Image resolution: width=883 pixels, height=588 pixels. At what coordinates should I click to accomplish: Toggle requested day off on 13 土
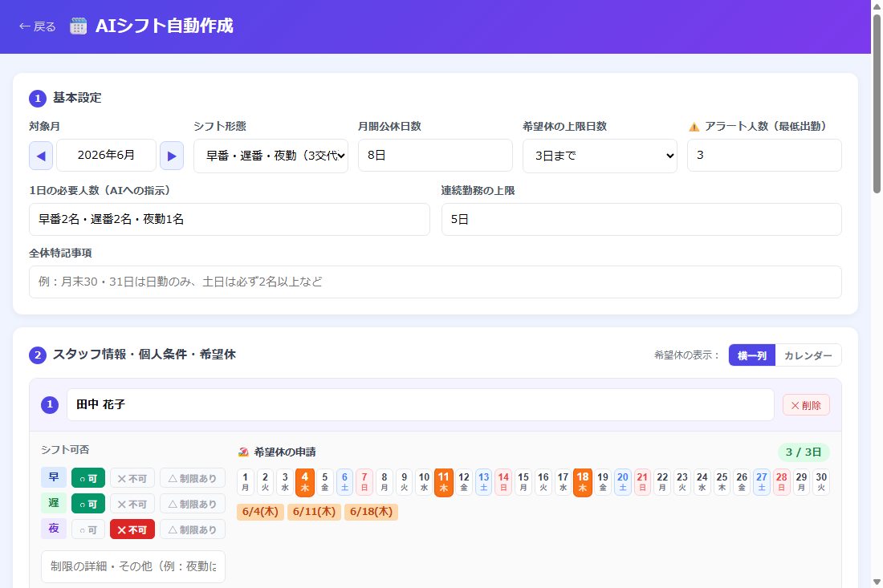(484, 482)
